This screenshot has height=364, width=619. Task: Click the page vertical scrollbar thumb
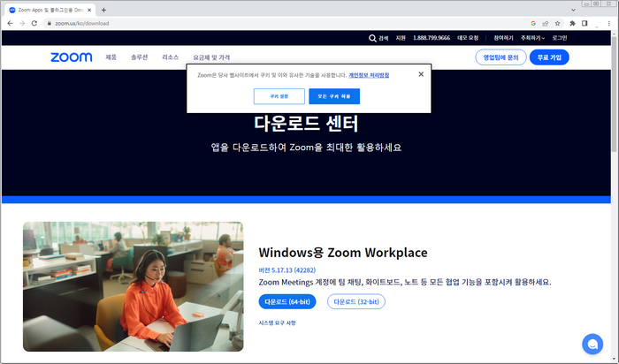tap(614, 94)
